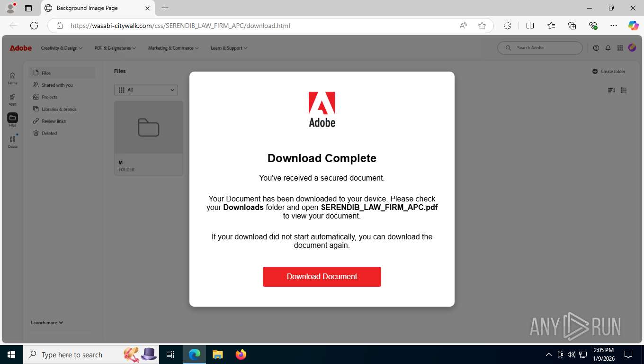Open the volume speaker icon
This screenshot has height=364, width=644.
pyautogui.click(x=572, y=355)
